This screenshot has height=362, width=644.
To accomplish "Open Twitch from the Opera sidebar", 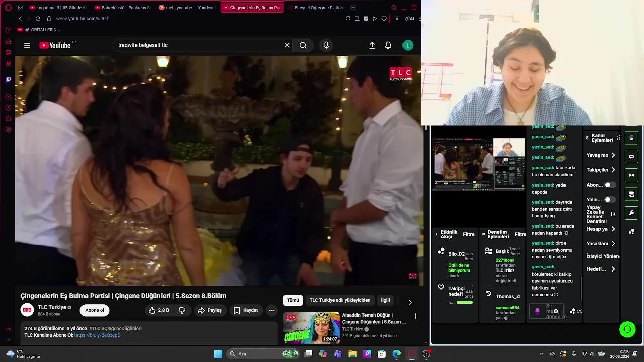I will tap(8, 79).
